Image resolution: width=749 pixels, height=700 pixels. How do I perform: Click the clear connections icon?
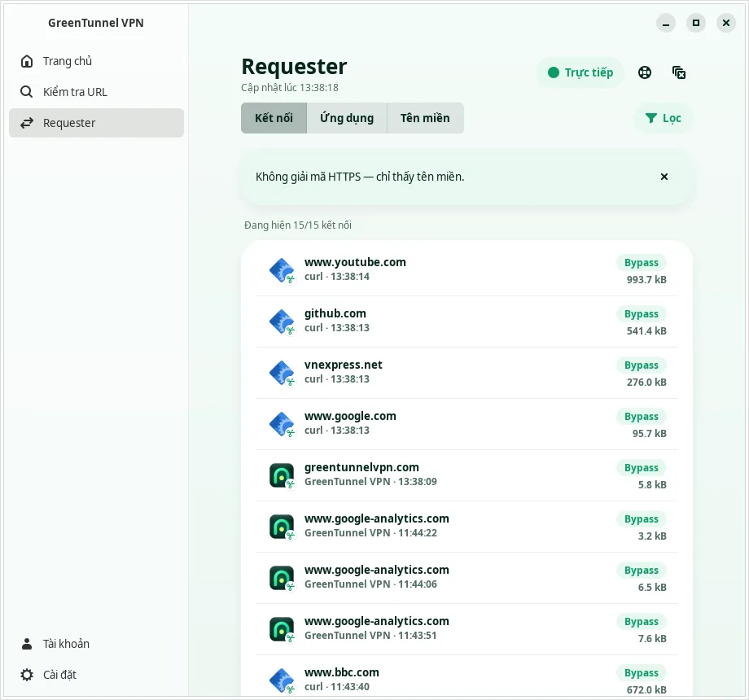point(679,72)
